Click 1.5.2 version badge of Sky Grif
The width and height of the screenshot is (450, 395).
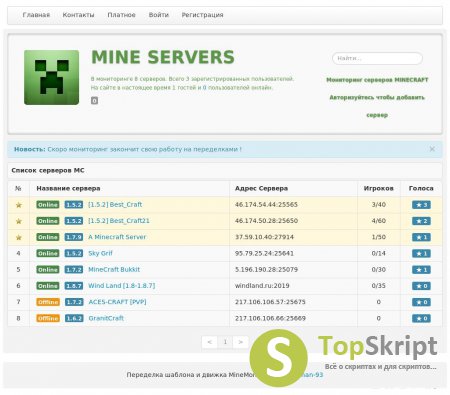click(x=74, y=253)
